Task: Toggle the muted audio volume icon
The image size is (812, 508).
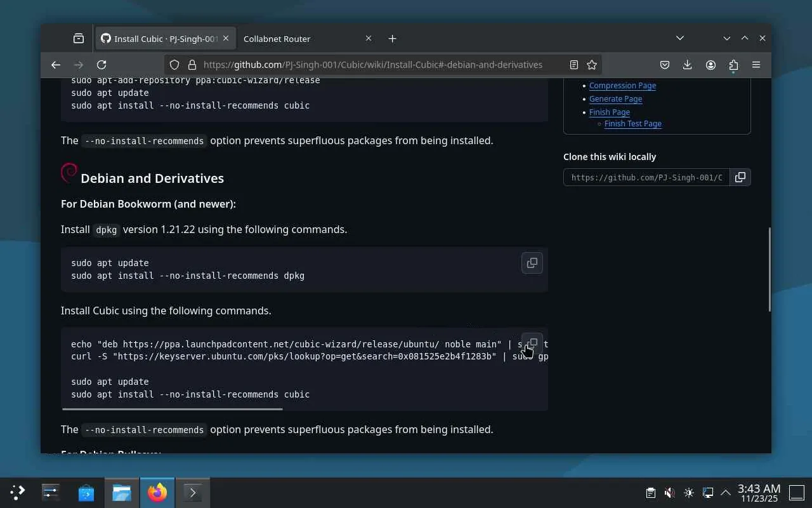Action: [x=670, y=493]
